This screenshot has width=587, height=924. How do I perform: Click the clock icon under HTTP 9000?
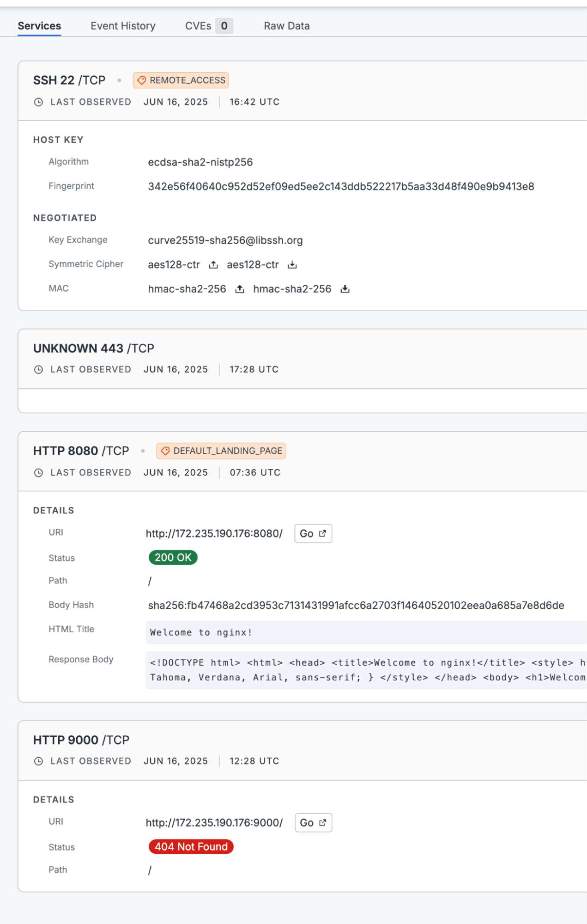tap(39, 761)
